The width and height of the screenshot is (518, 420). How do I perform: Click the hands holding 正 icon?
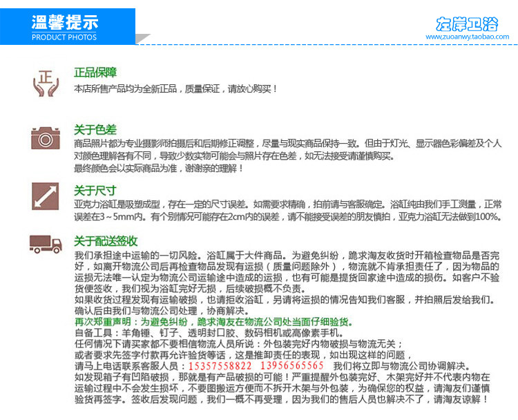pos(46,84)
